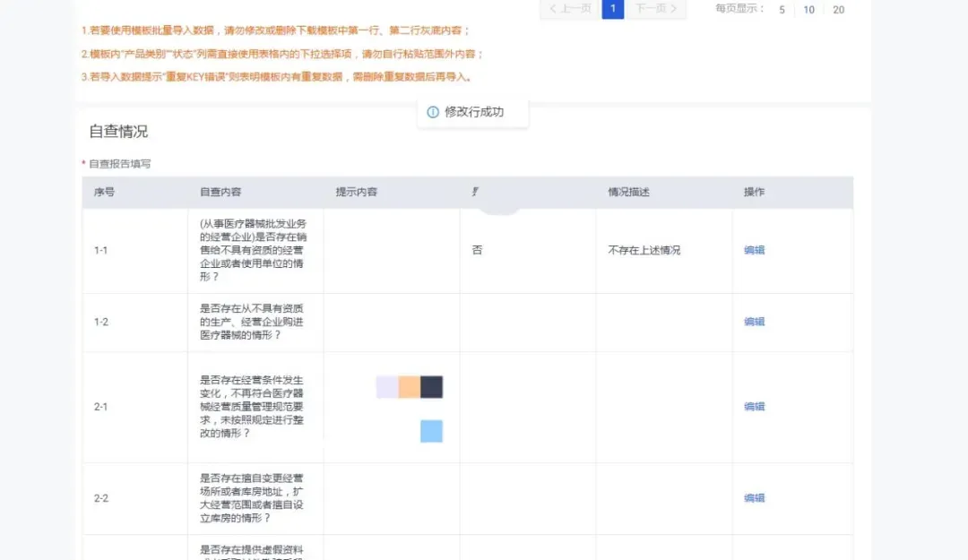Click the 自查报告填写 required label
Viewport: 968px width, 560px height.
120,164
